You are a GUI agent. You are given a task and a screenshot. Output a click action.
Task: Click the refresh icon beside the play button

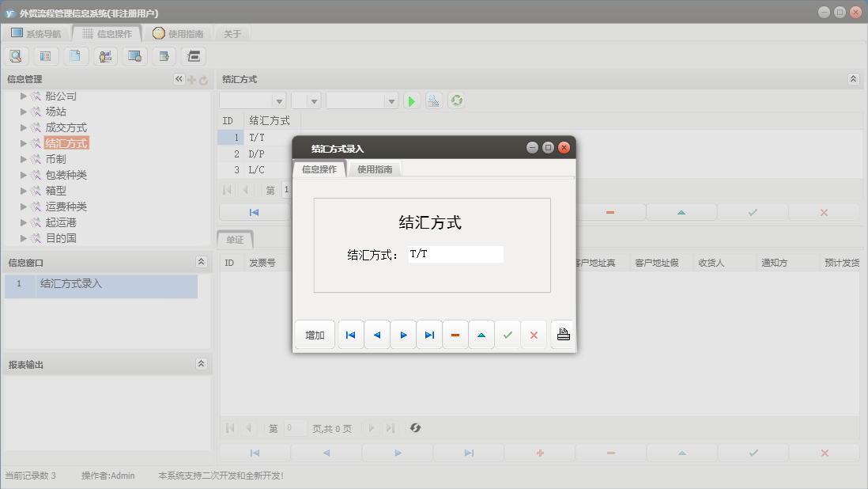click(457, 100)
